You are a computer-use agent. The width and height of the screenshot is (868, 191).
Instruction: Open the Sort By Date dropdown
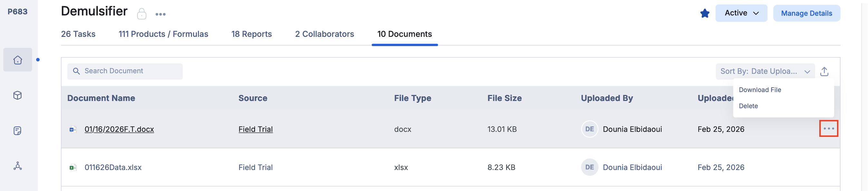click(x=765, y=72)
